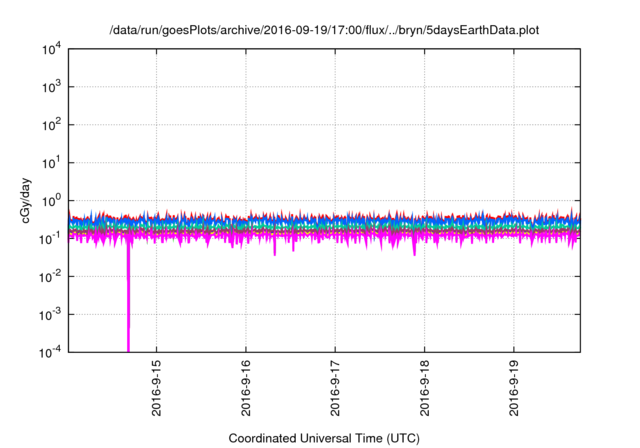Click the 2016-9-16 date label
The image size is (640, 448).
[246, 388]
